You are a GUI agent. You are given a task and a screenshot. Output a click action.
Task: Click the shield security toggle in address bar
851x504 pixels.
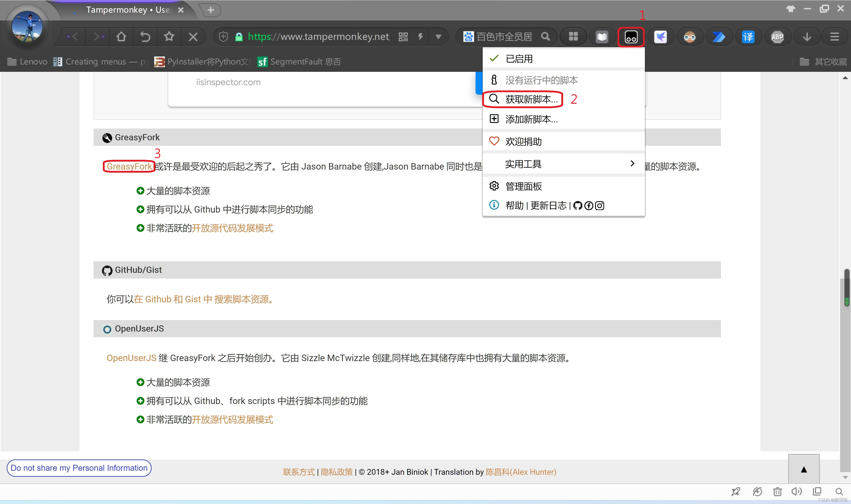(223, 37)
